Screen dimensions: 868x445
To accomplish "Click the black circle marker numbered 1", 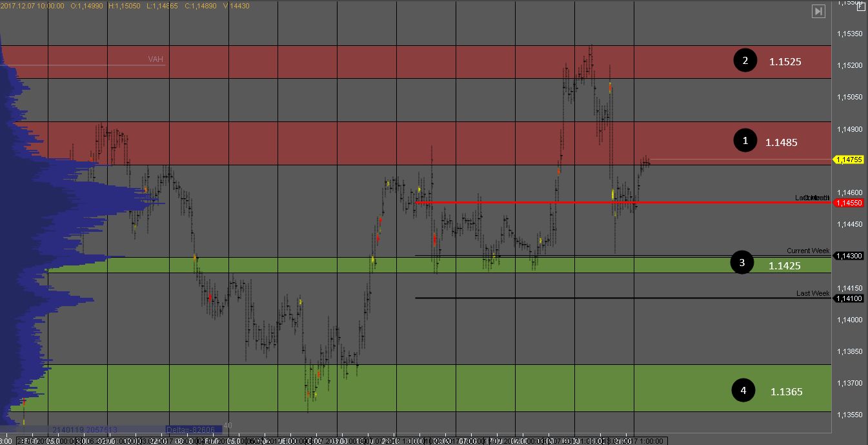I will [745, 141].
